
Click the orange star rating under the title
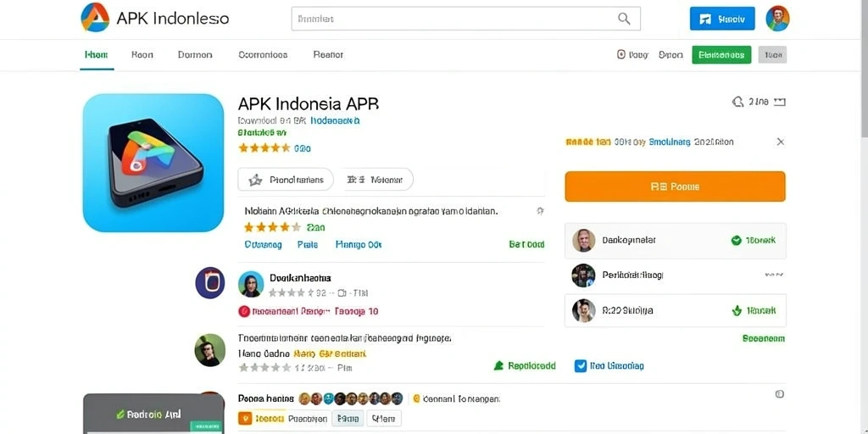tap(264, 147)
